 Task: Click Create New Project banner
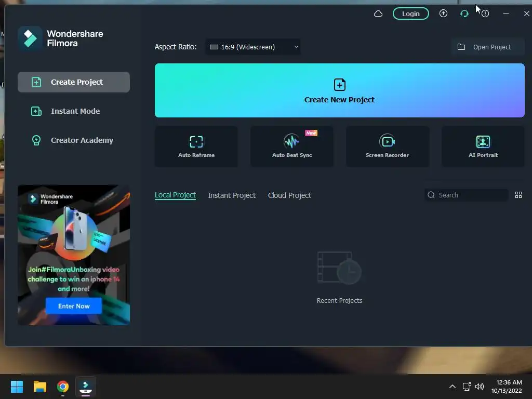coord(340,90)
